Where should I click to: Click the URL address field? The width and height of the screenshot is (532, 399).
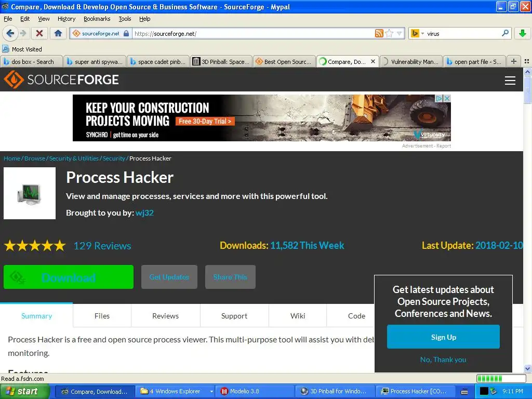point(253,33)
